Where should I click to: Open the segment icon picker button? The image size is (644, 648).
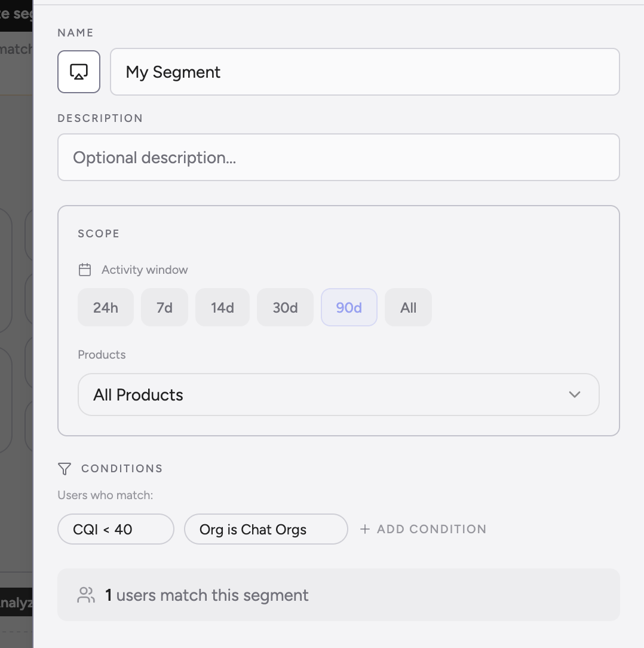[x=78, y=72]
